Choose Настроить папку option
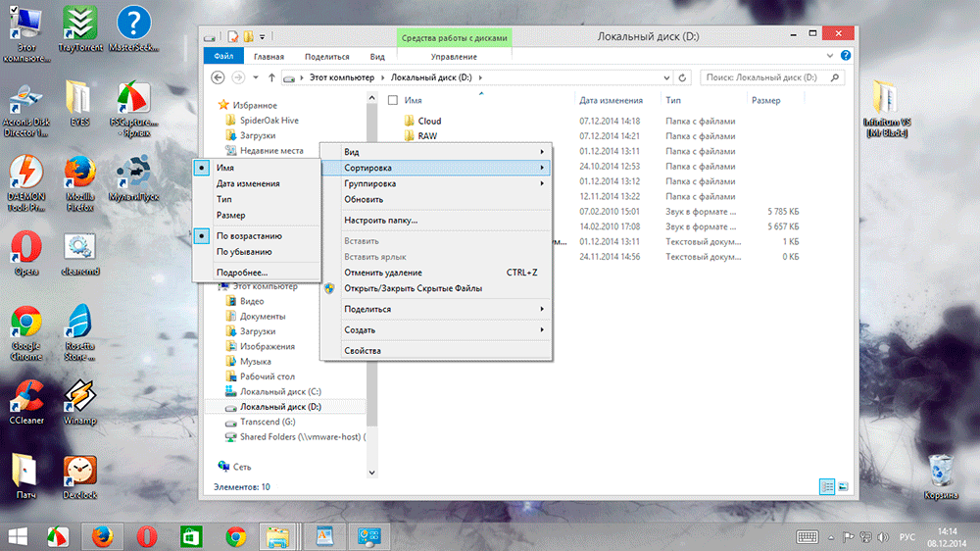Screen dimensions: 980x551 click(436, 221)
